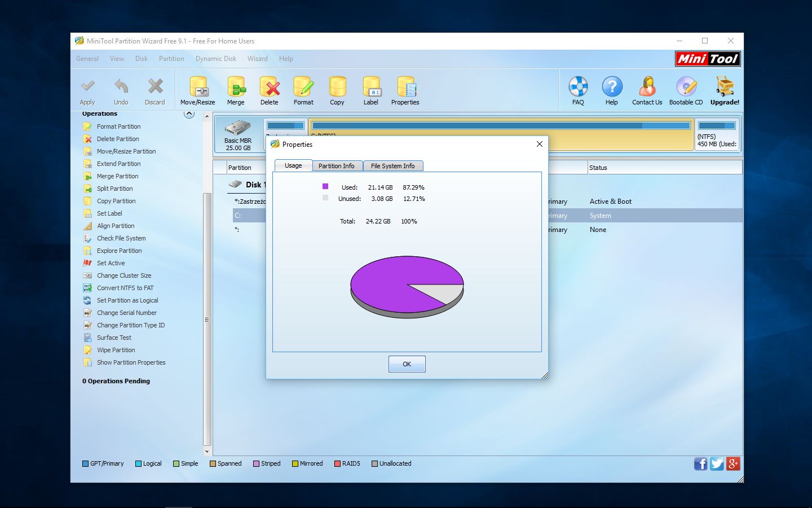Click the Unallocated legend swatch
Image resolution: width=812 pixels, height=508 pixels.
point(374,464)
